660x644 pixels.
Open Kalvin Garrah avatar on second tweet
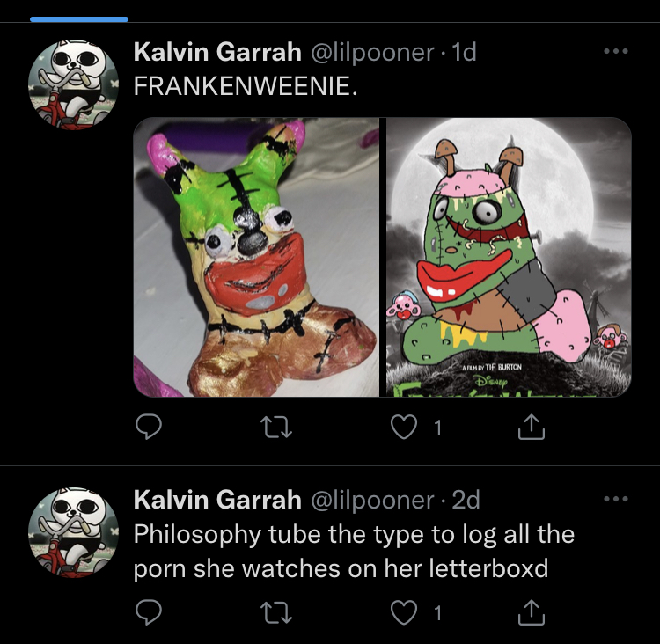[73, 532]
